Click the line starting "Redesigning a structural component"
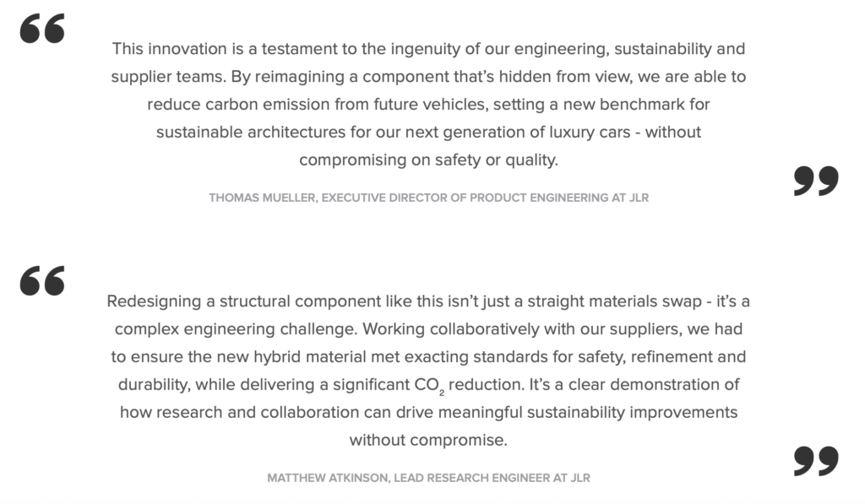Viewport: 865px width, 504px height. [x=428, y=301]
